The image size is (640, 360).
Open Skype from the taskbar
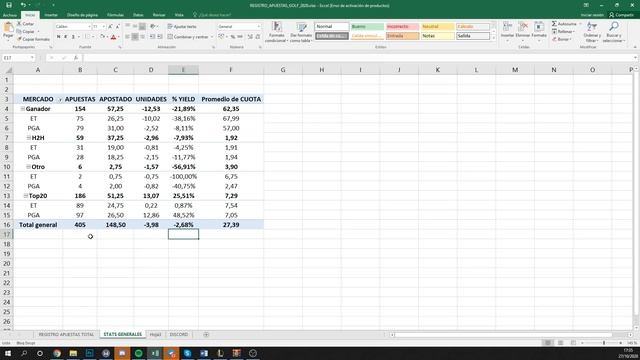pos(188,353)
